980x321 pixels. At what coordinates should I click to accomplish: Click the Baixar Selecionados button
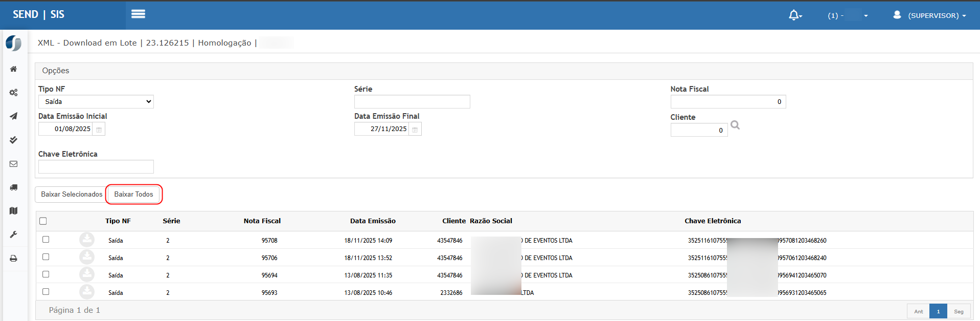click(x=72, y=195)
